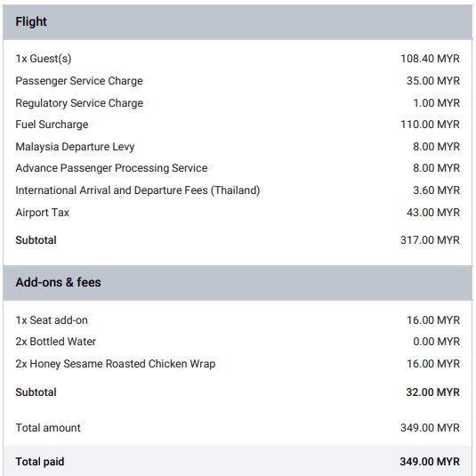The image size is (476, 476).
Task: Click the flight Subtotal 317.00 MYR amount
Action: coord(430,240)
